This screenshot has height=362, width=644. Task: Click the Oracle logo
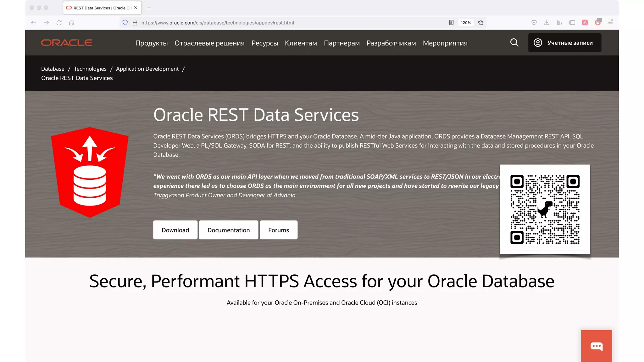tap(67, 43)
